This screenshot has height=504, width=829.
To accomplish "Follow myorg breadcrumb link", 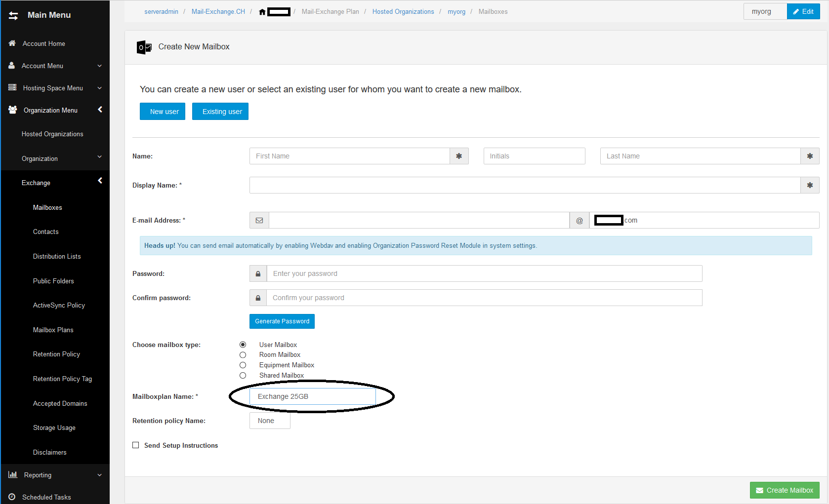I will [456, 12].
